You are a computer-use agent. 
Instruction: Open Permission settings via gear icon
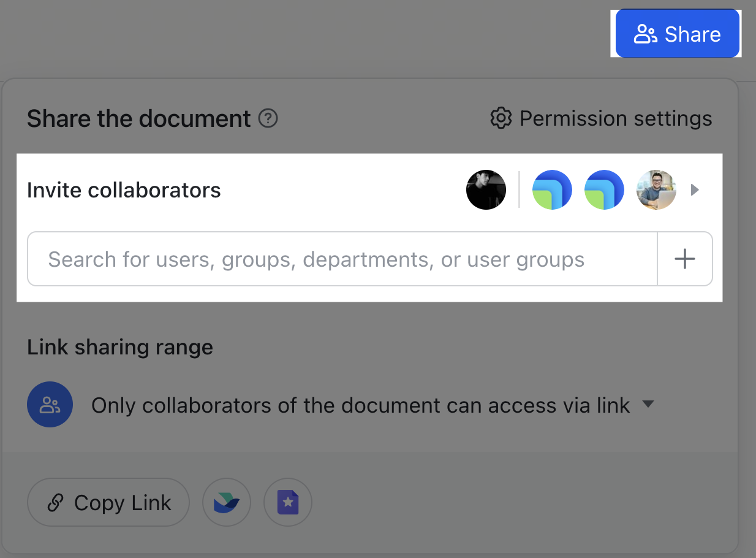501,118
